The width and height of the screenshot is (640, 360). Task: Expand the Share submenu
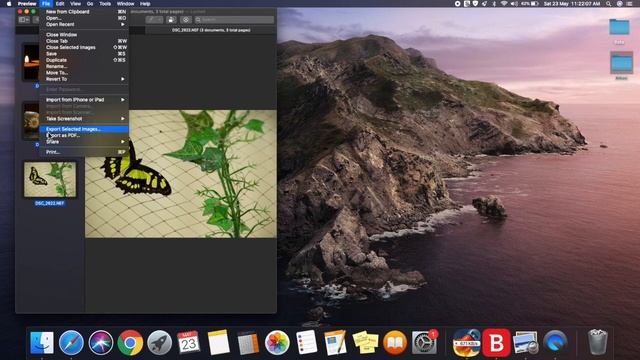click(x=84, y=142)
